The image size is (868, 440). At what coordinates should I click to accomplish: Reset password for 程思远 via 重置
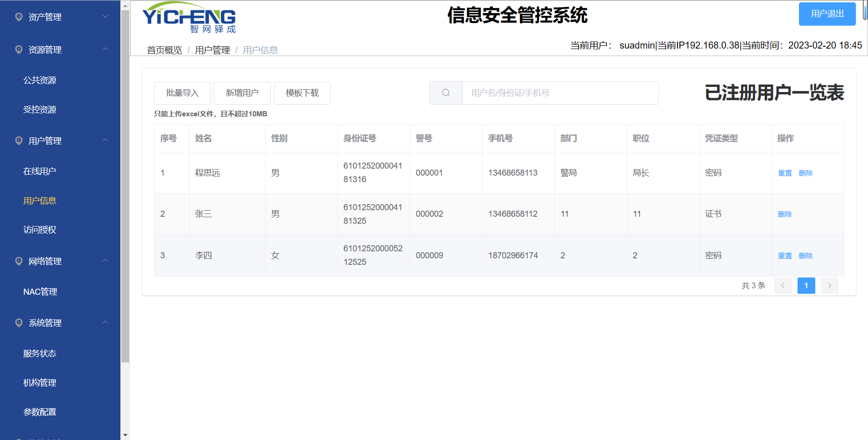click(784, 173)
